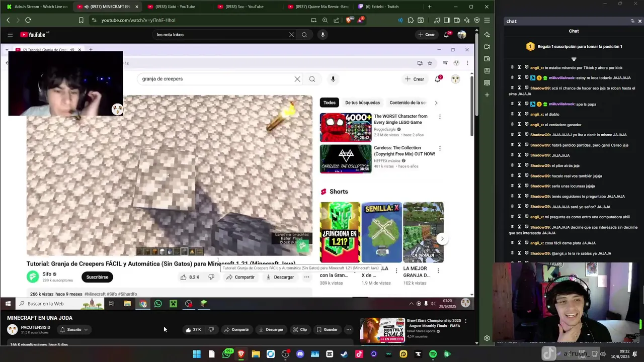Pop out the chat panel window icon
Viewport: 644px width, 362px height.
[x=632, y=21]
